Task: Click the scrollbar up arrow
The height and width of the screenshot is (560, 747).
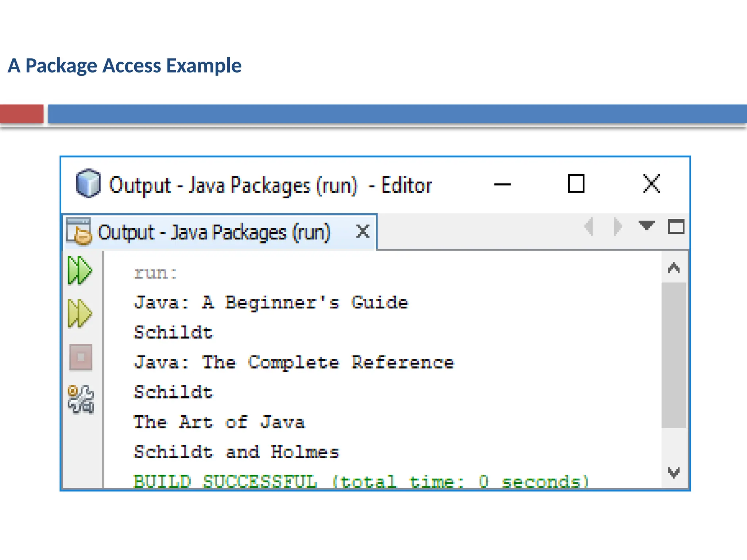Action: 674,268
